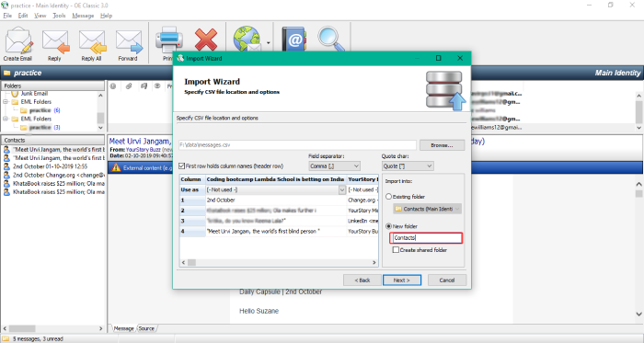Click the CSV file path field

click(x=297, y=145)
